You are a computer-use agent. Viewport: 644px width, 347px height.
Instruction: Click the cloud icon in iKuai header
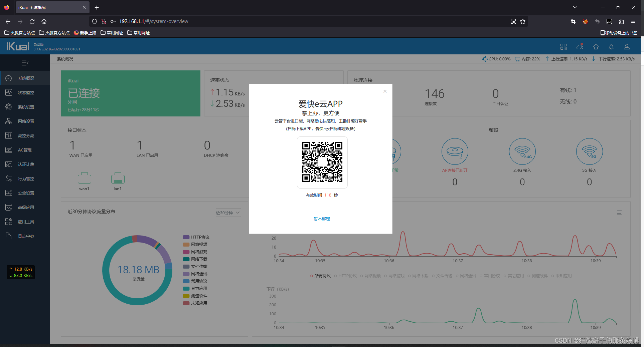pyautogui.click(x=580, y=47)
